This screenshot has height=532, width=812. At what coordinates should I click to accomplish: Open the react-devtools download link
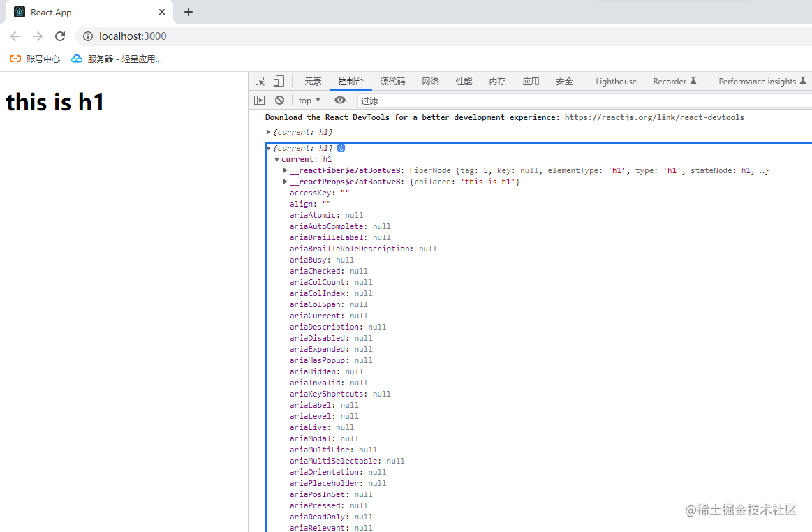(654, 117)
